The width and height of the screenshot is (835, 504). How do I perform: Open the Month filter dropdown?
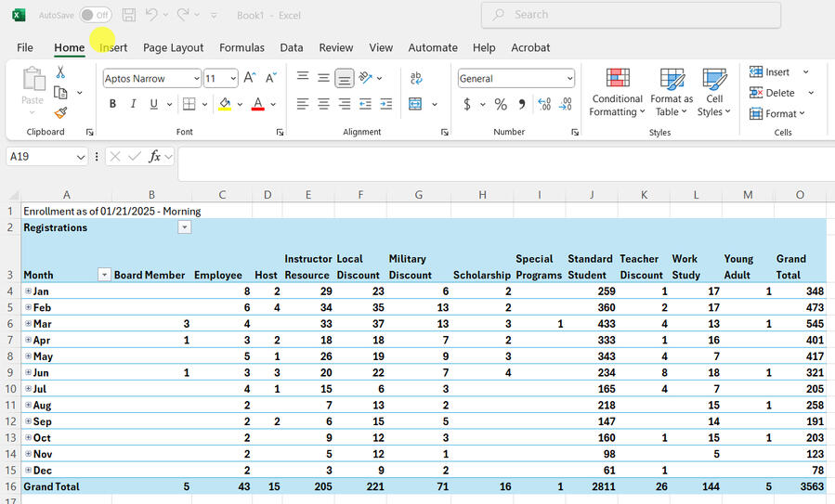[x=104, y=275]
